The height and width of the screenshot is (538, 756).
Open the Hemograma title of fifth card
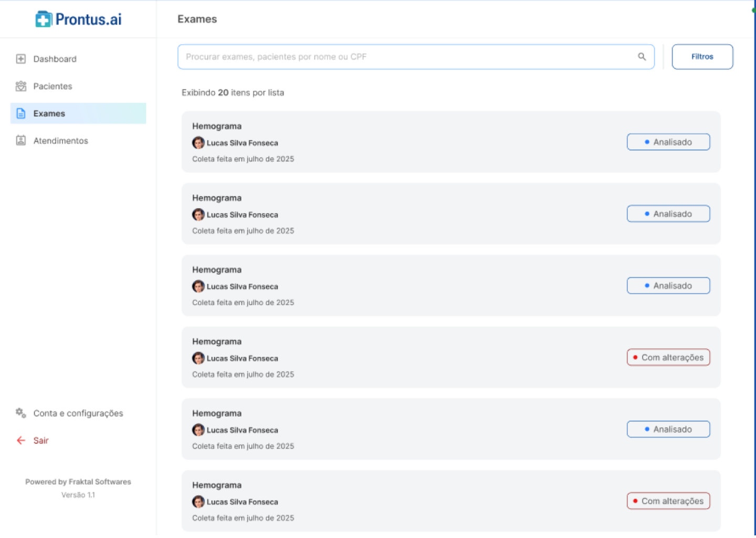point(217,413)
